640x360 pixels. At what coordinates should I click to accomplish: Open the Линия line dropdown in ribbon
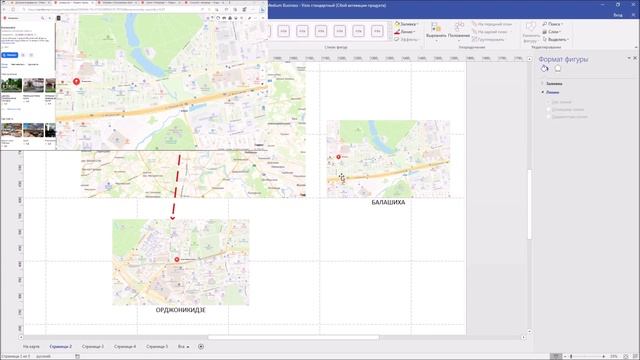[x=405, y=32]
